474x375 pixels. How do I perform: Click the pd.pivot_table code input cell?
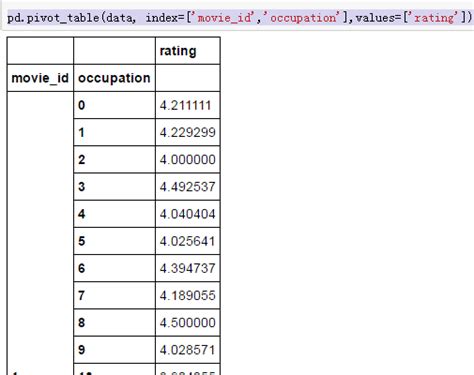pyautogui.click(x=237, y=17)
